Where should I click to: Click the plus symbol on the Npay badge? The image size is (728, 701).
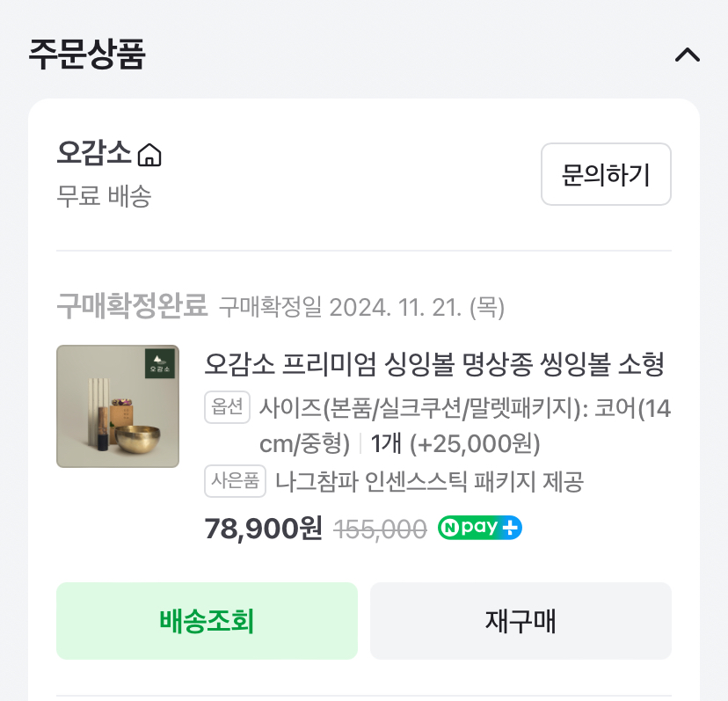pyautogui.click(x=510, y=528)
